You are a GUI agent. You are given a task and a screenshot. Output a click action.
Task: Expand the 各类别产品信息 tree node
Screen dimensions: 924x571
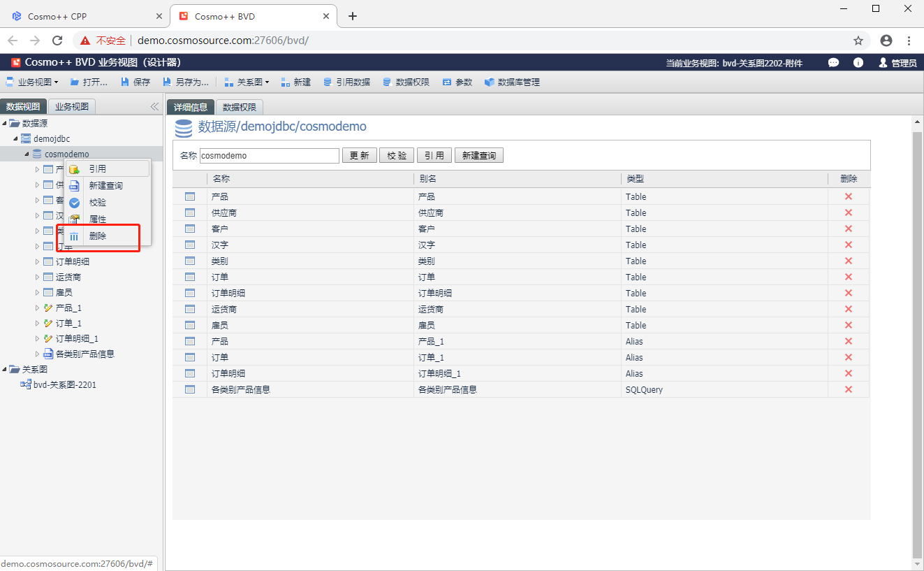[38, 354]
